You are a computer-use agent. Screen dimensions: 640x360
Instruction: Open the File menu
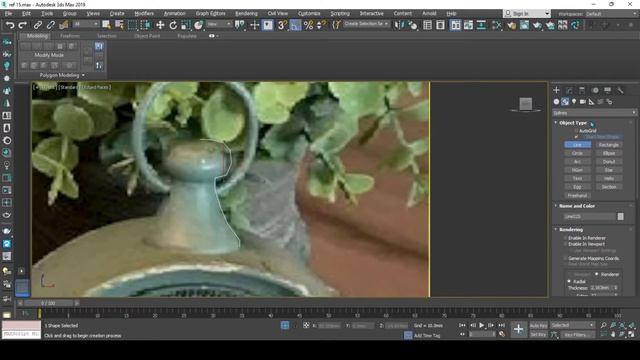(x=8, y=13)
